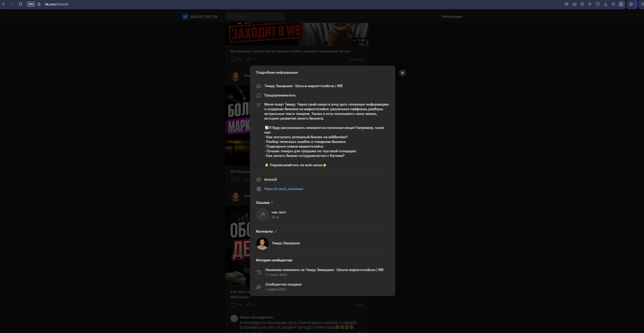Open the Telegram link https://t.me/t_zamaraev
Viewport: 644px width, 333px height.
coord(284,189)
